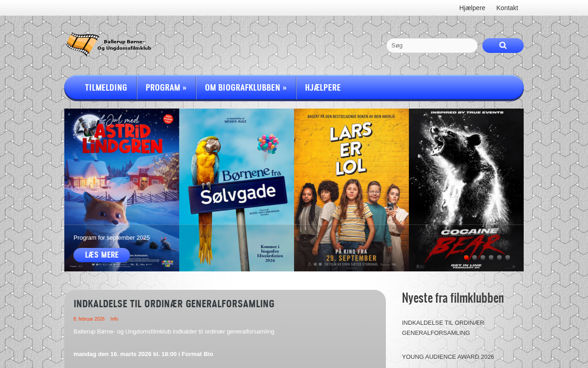Switch to the second slideshow dot
This screenshot has height=368, width=588.
point(475,258)
